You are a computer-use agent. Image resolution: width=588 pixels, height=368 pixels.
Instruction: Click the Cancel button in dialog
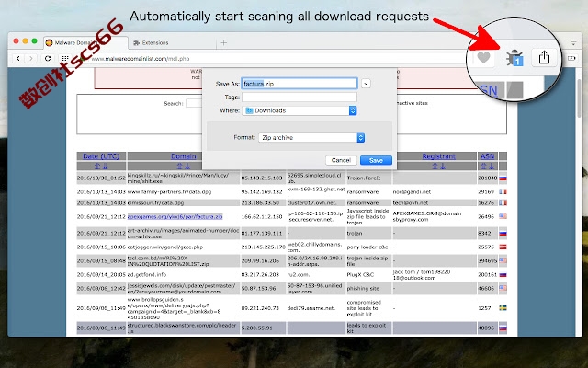tap(341, 160)
